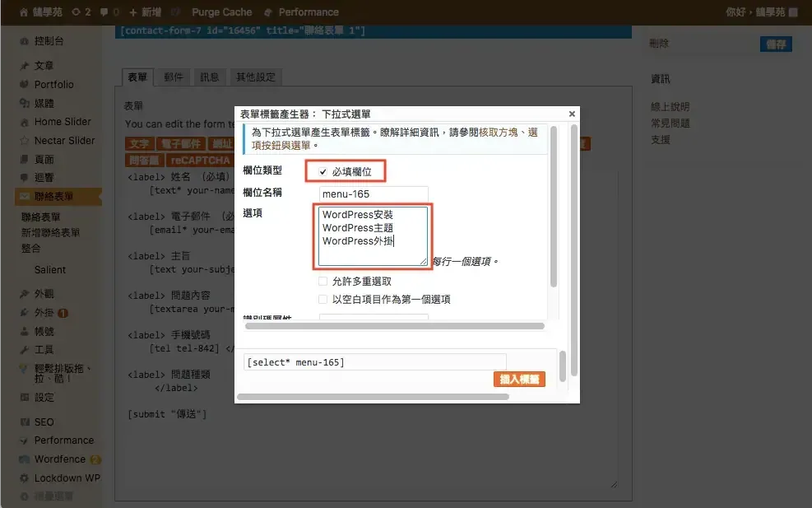Click the 插入標籤 button
Viewport: 812px width, 508px height.
[519, 380]
